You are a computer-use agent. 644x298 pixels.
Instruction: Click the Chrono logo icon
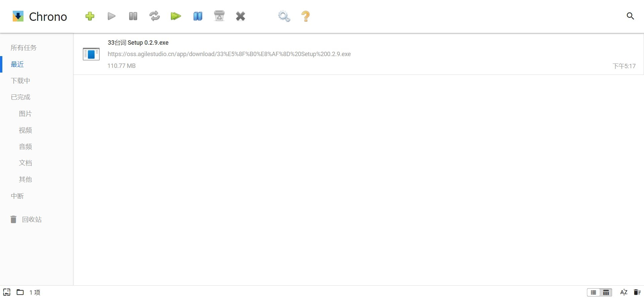[x=18, y=16]
